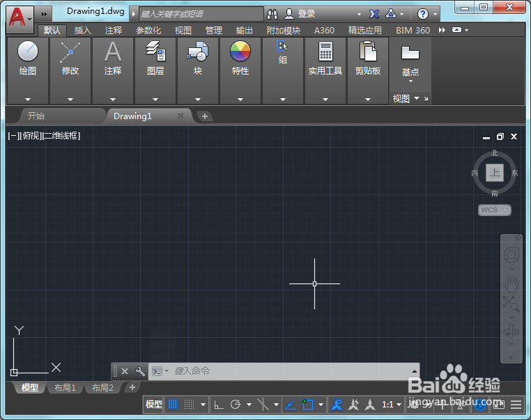Switch to the 输出 (Output) ribbon tab
This screenshot has width=531, height=420.
pos(244,31)
